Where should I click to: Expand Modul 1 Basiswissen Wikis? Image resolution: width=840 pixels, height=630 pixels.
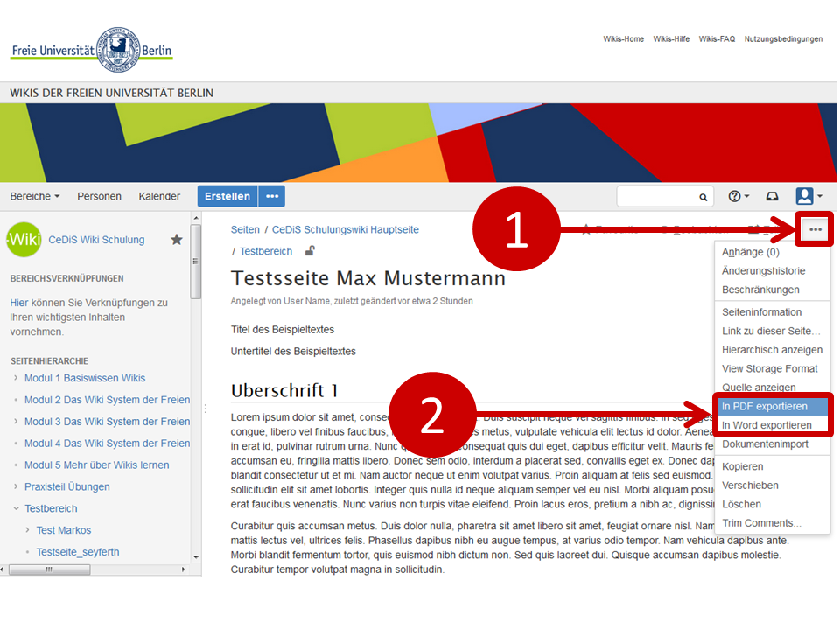(x=16, y=378)
